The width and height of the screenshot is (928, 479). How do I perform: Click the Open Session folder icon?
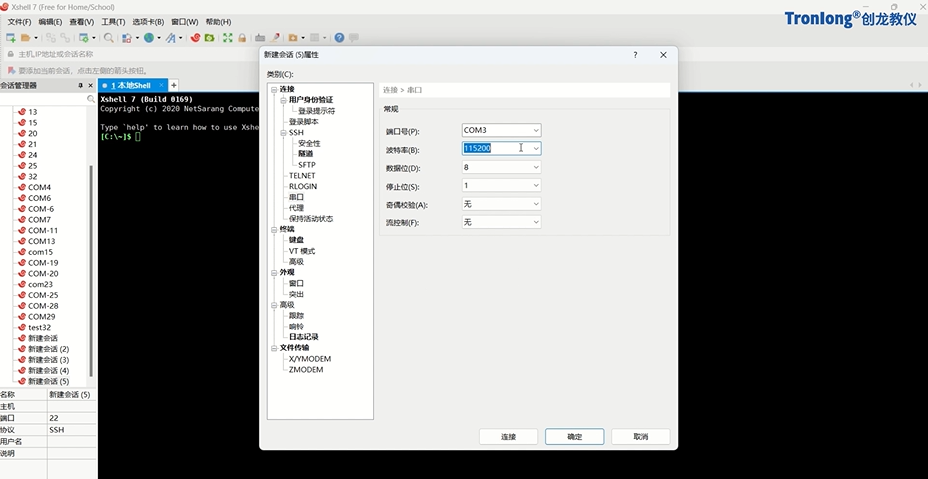click(x=25, y=38)
